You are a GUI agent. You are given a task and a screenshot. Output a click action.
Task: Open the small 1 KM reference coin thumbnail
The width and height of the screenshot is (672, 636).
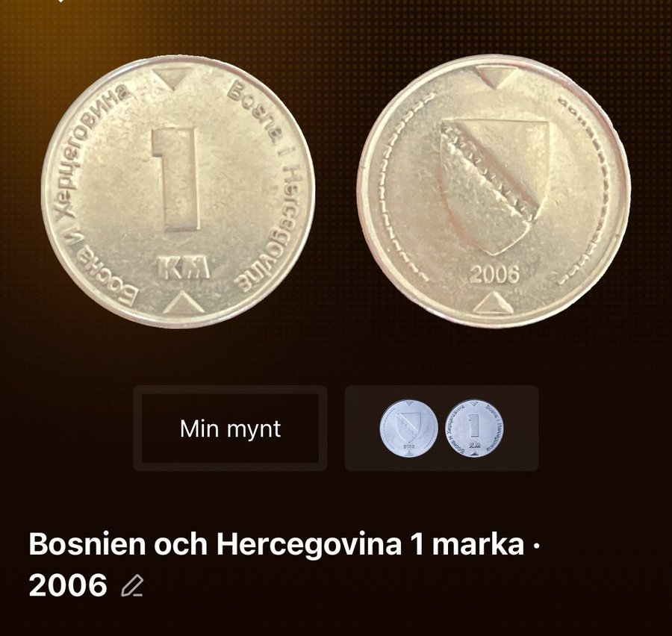[474, 428]
